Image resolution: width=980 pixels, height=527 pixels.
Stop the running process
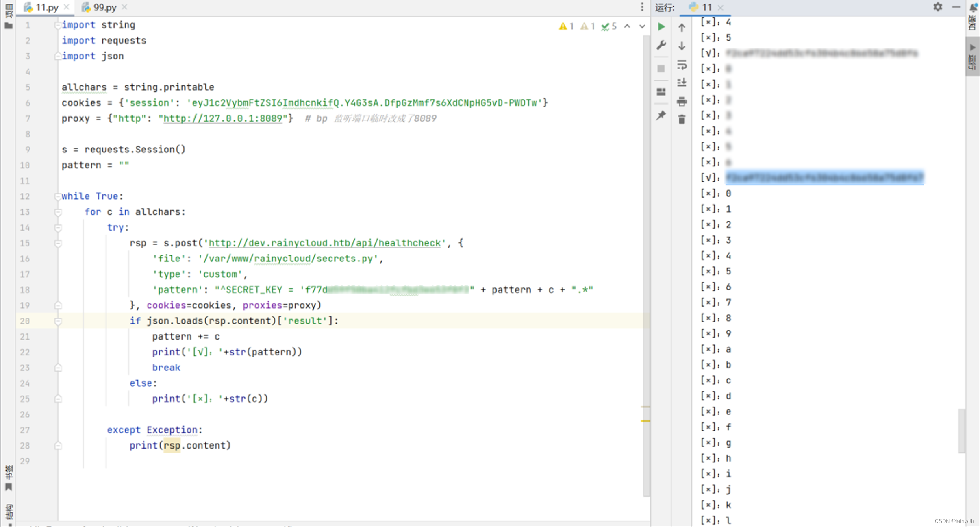(x=661, y=69)
